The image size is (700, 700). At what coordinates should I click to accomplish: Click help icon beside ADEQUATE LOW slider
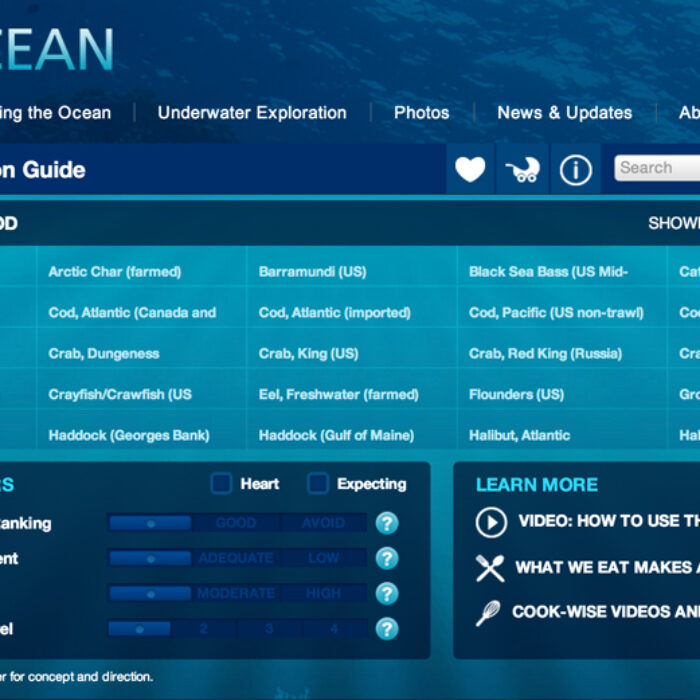387,558
